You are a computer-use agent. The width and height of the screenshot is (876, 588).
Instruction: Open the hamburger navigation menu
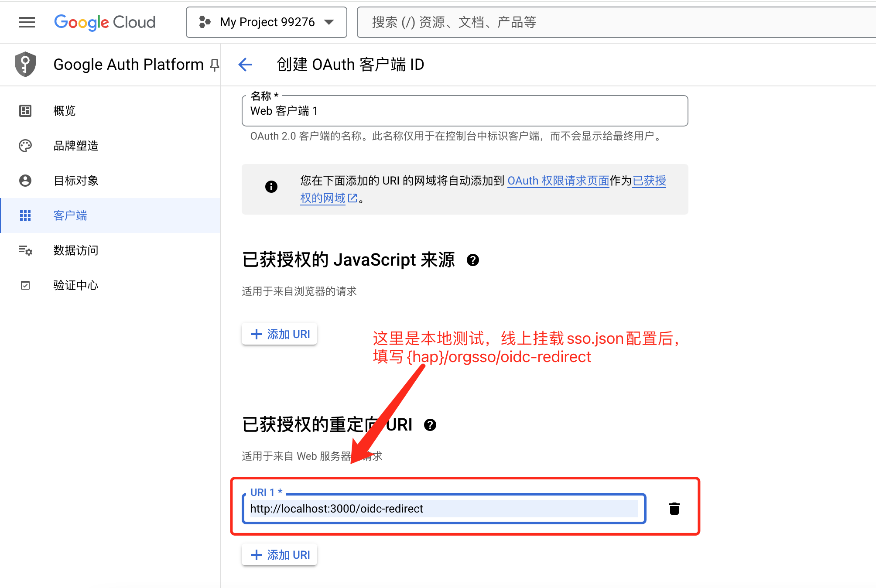(27, 22)
